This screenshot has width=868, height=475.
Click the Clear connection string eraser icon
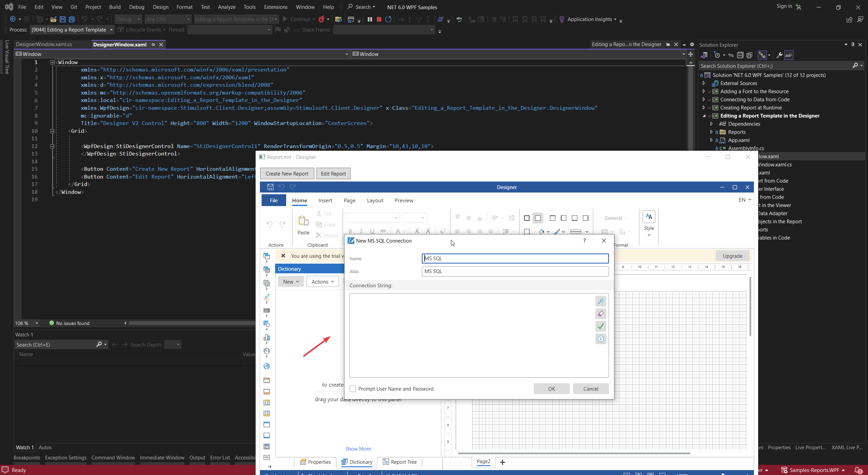[600, 314]
